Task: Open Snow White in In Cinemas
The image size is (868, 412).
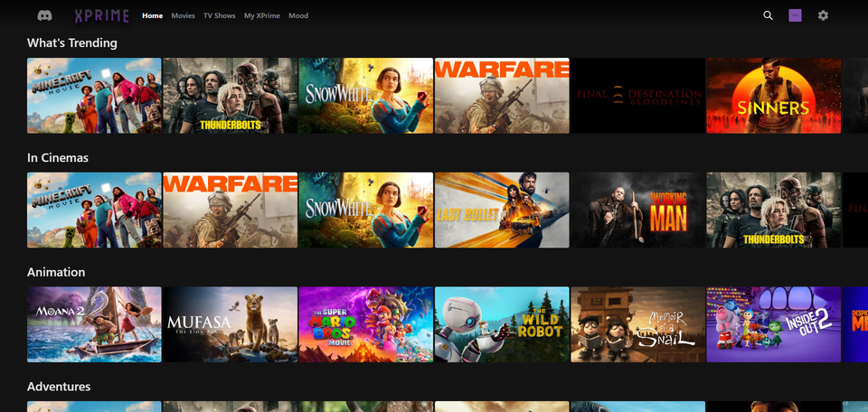Action: click(x=366, y=211)
